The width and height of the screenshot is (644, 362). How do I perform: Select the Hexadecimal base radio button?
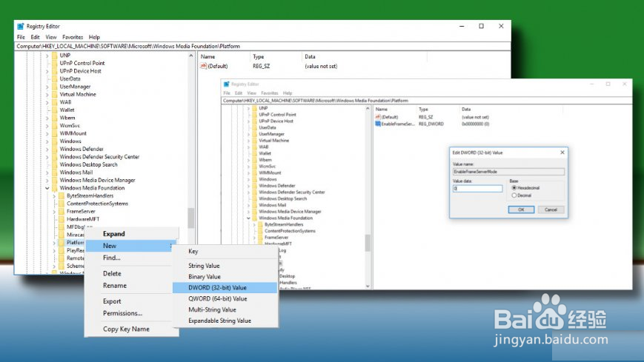514,187
